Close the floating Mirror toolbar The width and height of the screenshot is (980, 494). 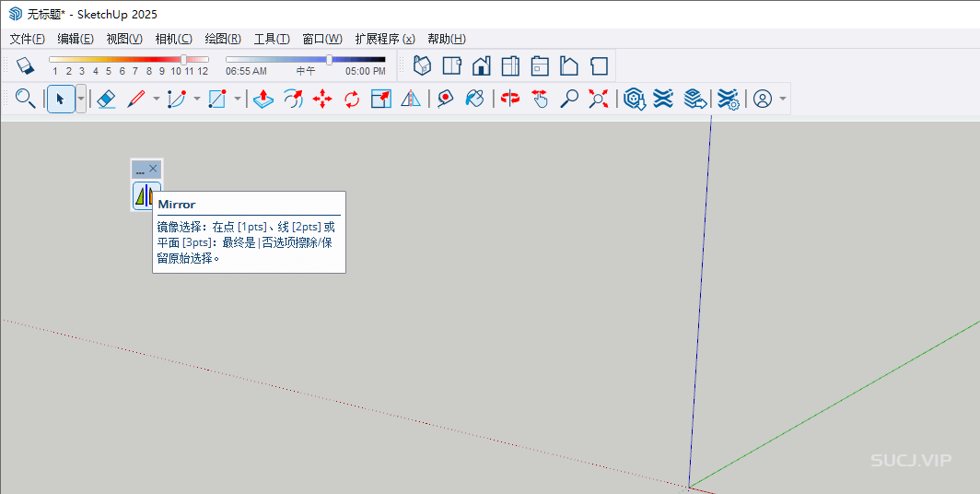click(x=153, y=169)
